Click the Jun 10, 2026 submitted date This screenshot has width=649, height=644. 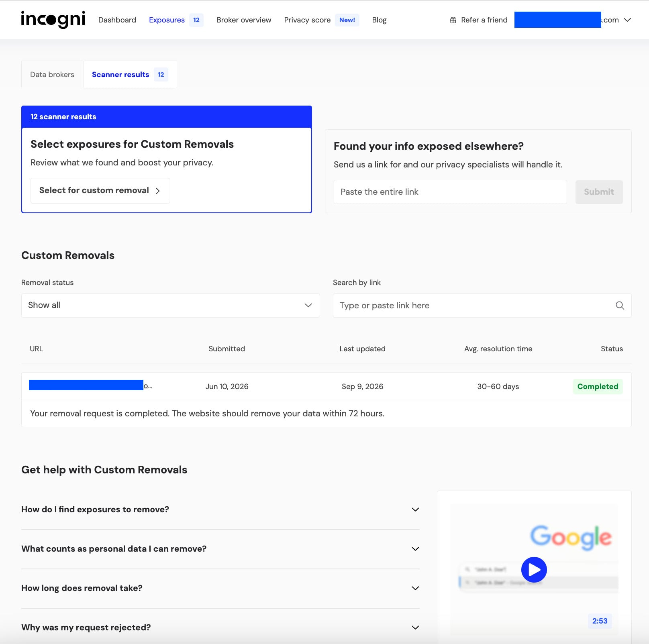[x=227, y=387]
